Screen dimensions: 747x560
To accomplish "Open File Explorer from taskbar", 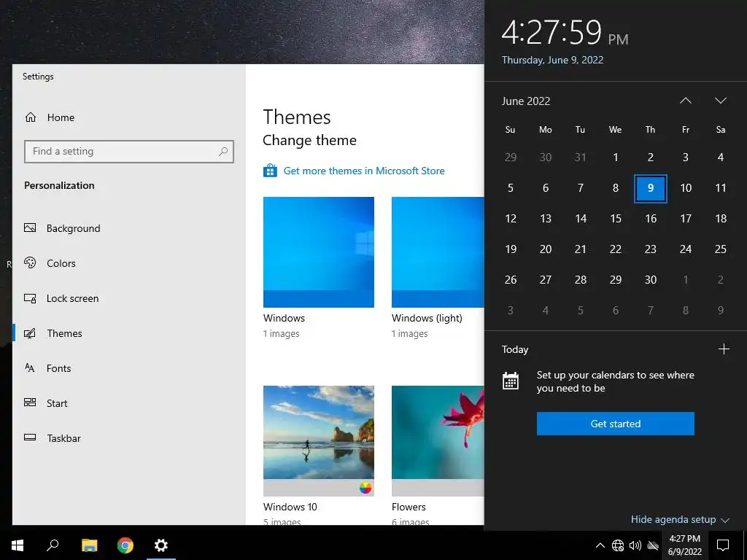I will point(89,545).
